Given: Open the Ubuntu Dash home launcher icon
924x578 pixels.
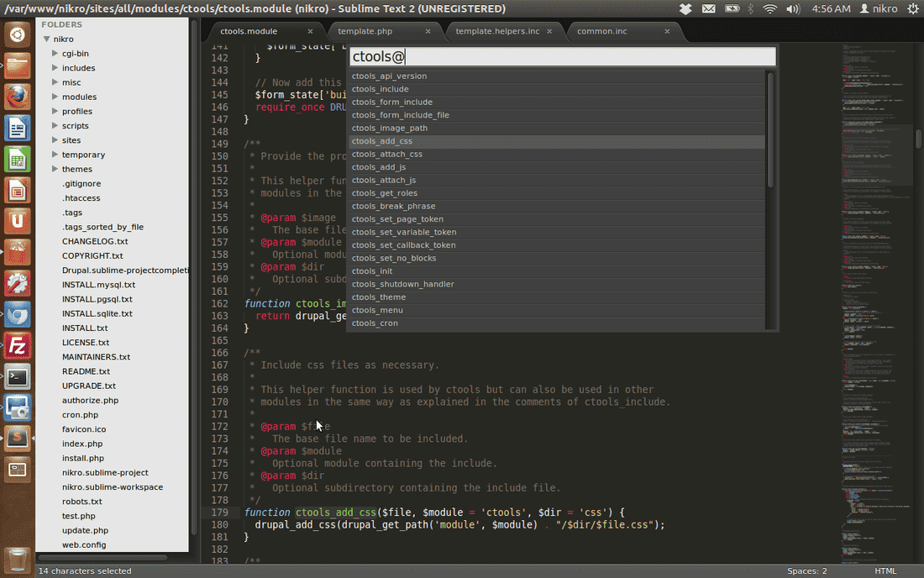Looking at the screenshot, I should pyautogui.click(x=17, y=34).
